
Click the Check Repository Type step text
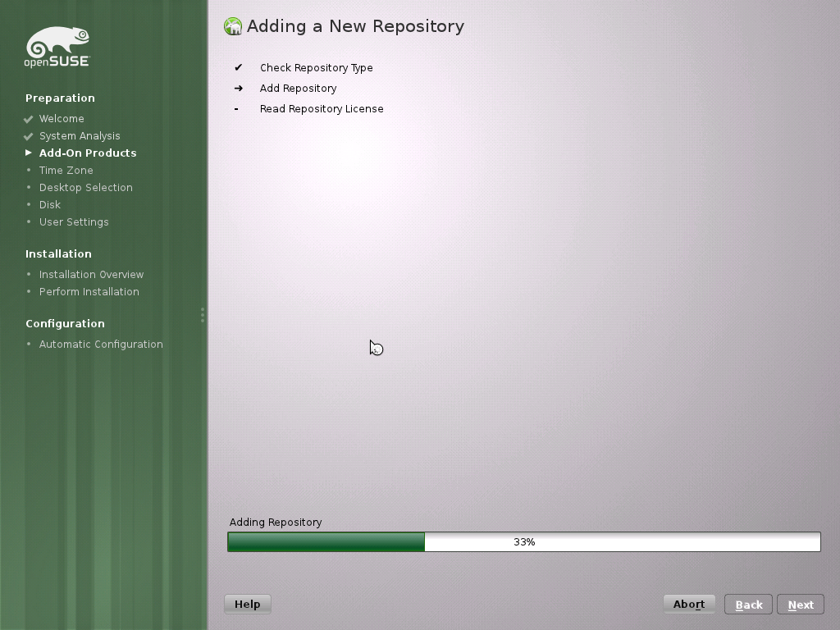[317, 68]
